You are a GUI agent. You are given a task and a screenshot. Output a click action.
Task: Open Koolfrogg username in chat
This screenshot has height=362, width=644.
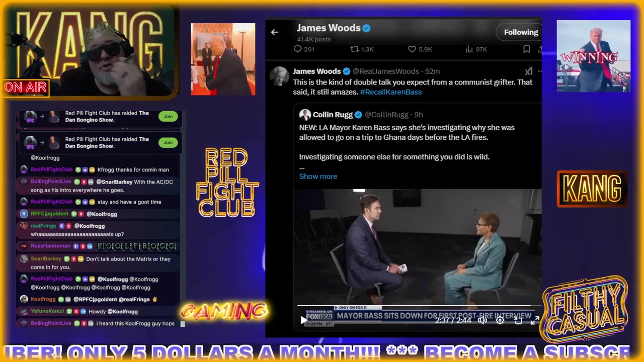tap(43, 299)
